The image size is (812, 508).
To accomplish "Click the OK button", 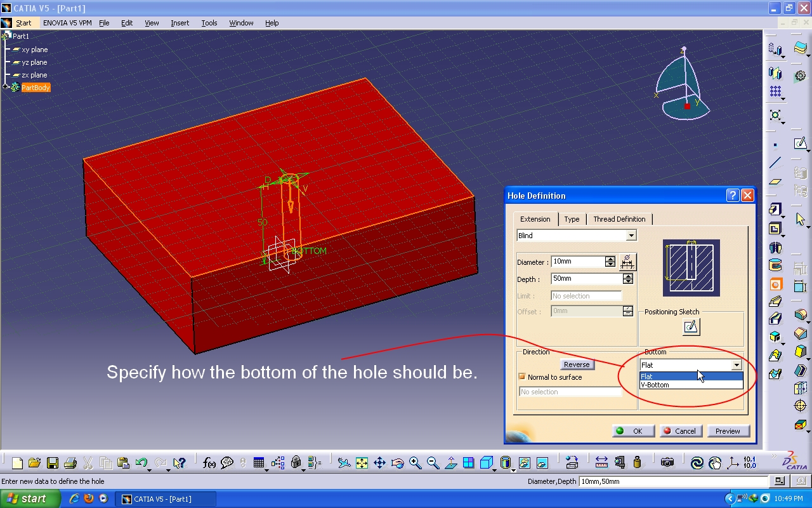I will click(x=634, y=431).
